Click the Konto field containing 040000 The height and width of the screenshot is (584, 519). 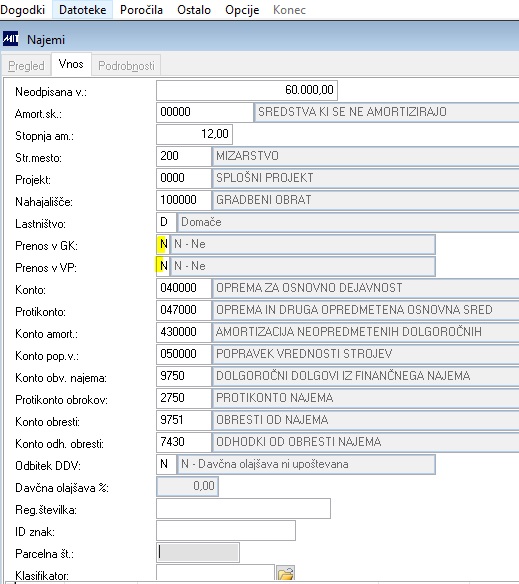(184, 288)
